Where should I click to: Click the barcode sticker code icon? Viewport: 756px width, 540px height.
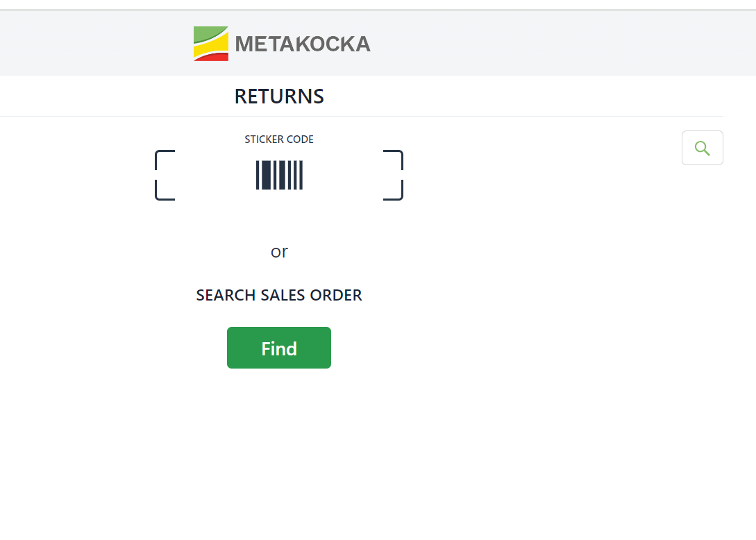(279, 175)
